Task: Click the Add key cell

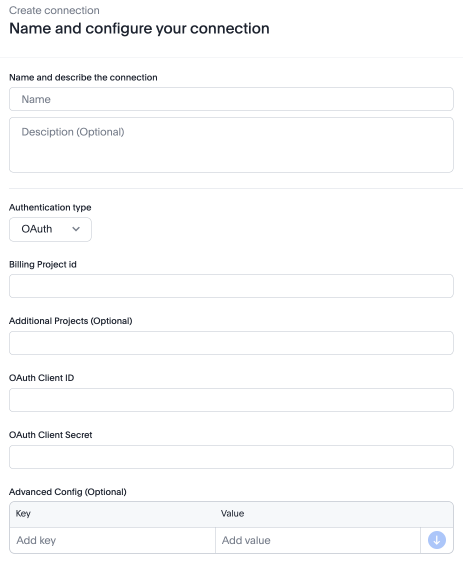Action: coord(112,540)
